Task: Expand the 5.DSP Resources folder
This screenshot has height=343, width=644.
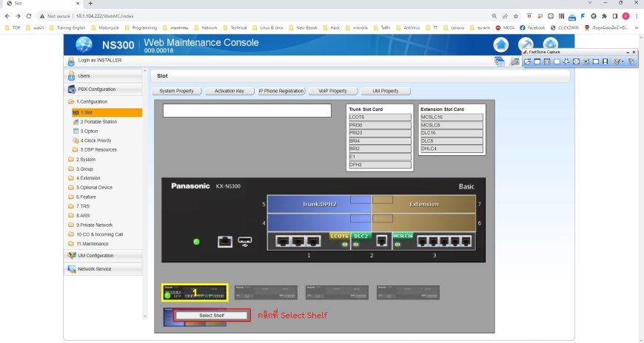Action: coord(95,150)
